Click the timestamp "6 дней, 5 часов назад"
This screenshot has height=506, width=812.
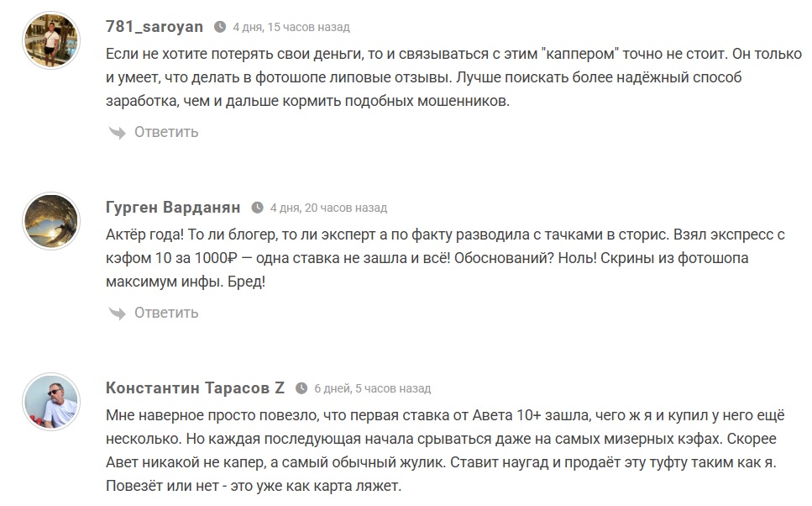[373, 388]
